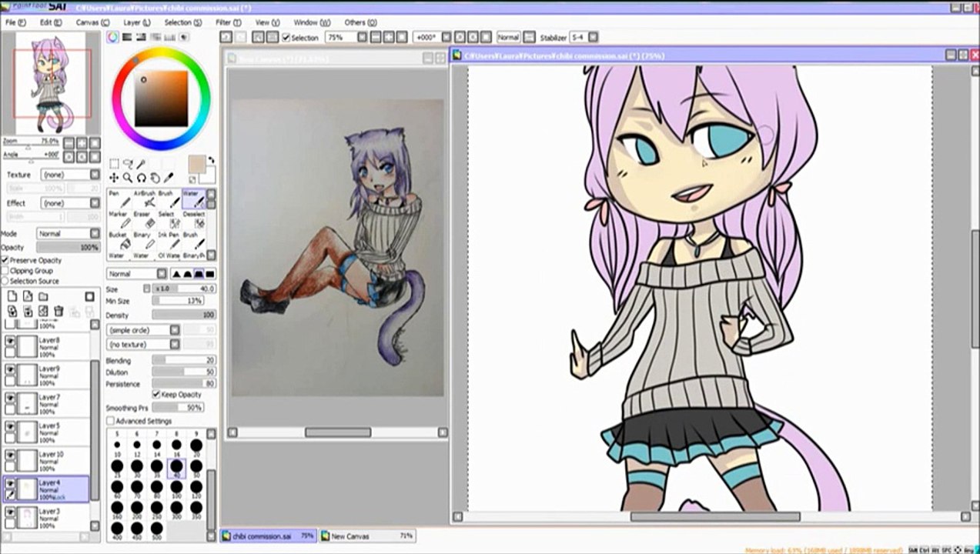Image resolution: width=980 pixels, height=554 pixels.
Task: Choose the highlighted Water brush tool
Action: point(192,199)
